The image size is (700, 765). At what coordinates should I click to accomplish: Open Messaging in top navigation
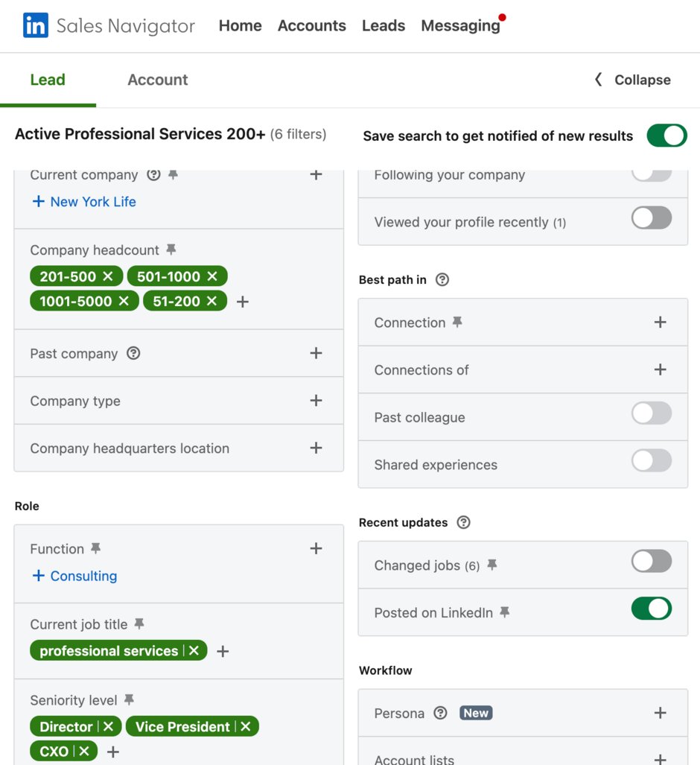[x=461, y=25]
